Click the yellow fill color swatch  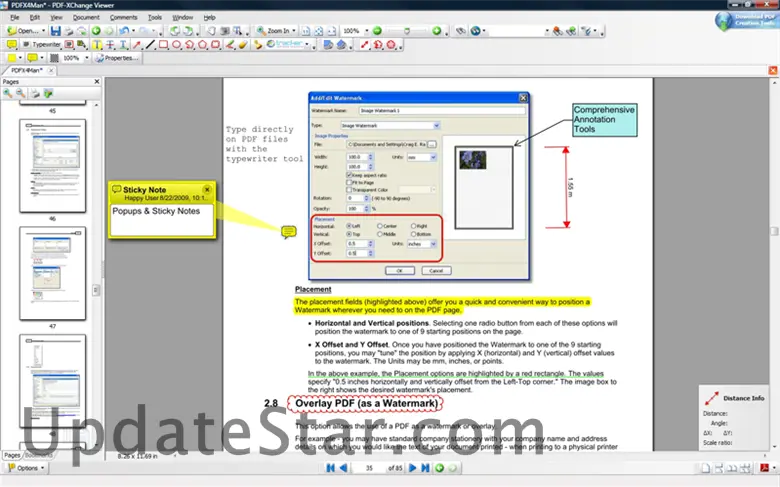11,58
